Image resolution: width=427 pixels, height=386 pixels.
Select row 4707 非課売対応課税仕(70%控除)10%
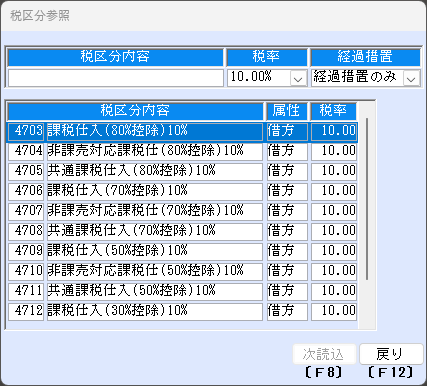[x=182, y=211]
